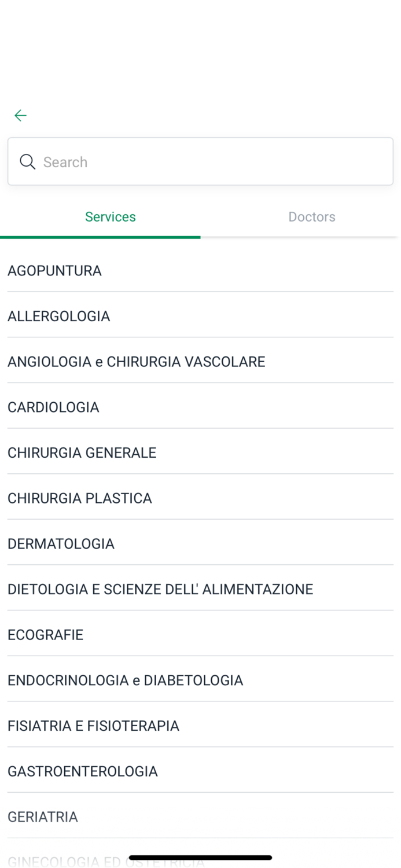Open CHIRURGIA GENERALE
The height and width of the screenshot is (868, 401).
(x=82, y=453)
